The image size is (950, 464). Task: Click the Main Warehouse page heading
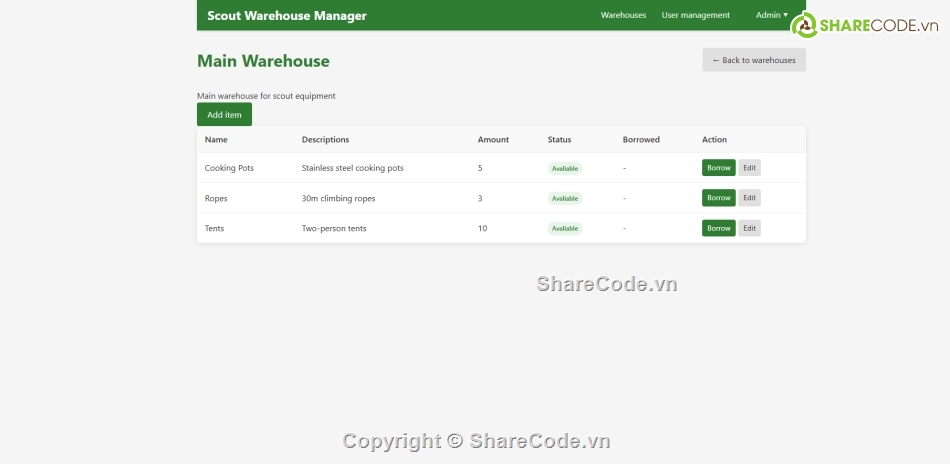click(x=263, y=61)
